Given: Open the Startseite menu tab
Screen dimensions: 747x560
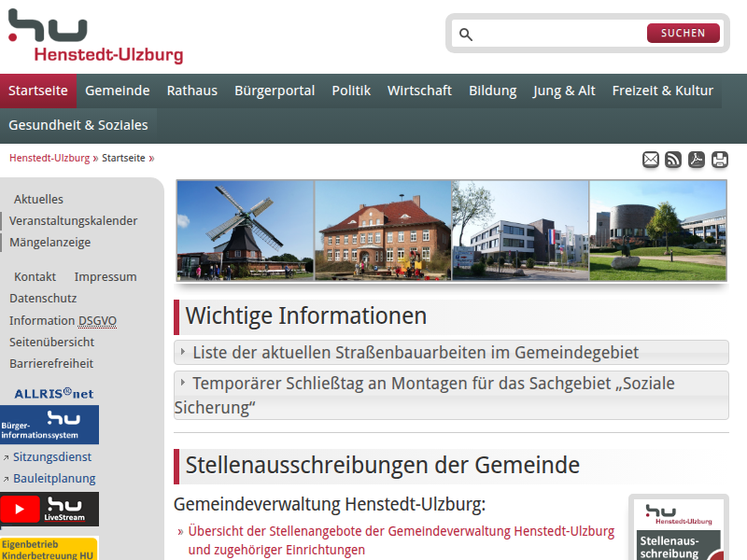Looking at the screenshot, I should (38, 91).
